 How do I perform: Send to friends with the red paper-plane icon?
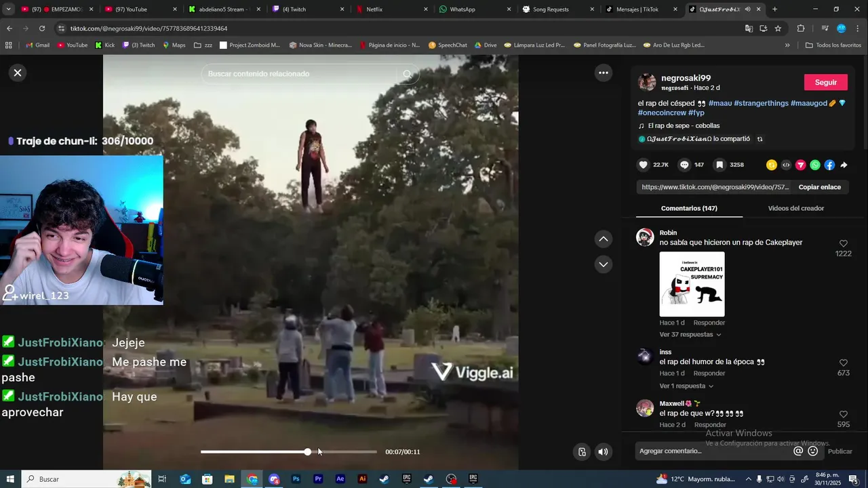[x=800, y=165]
